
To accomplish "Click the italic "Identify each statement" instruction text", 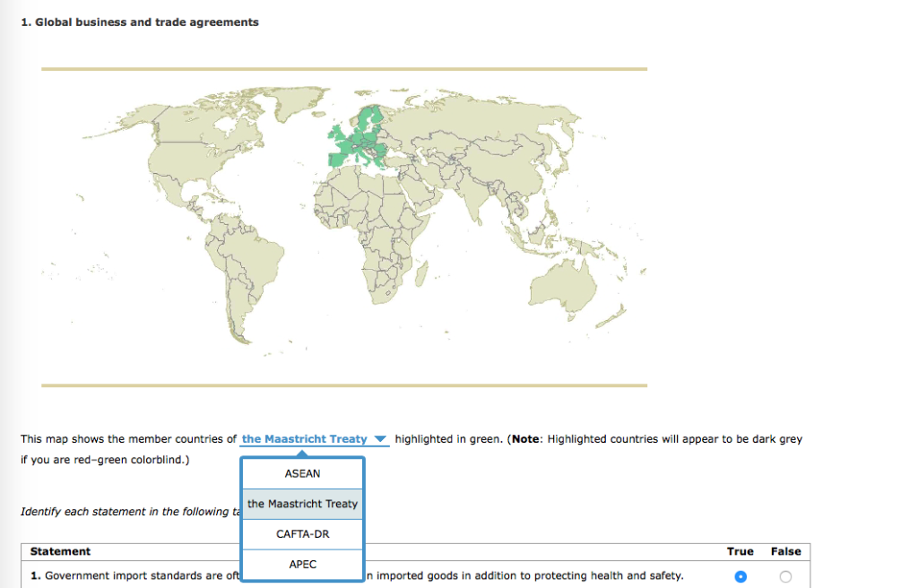I will (126, 511).
